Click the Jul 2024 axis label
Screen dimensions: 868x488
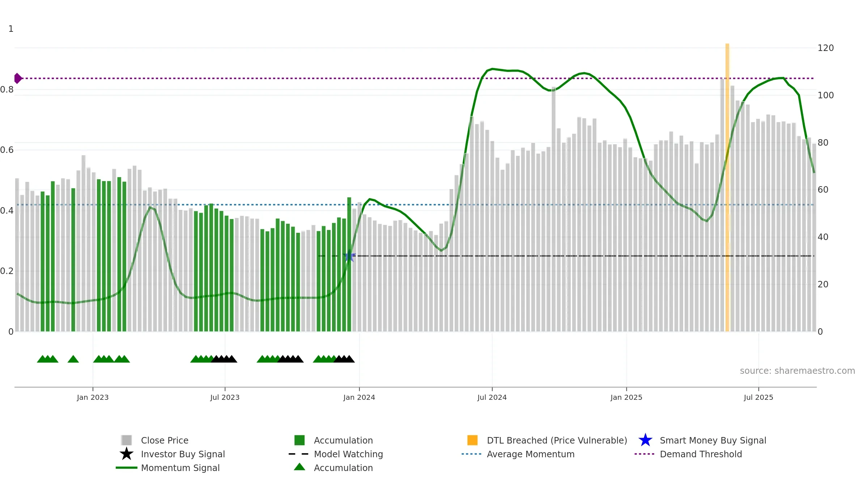492,397
